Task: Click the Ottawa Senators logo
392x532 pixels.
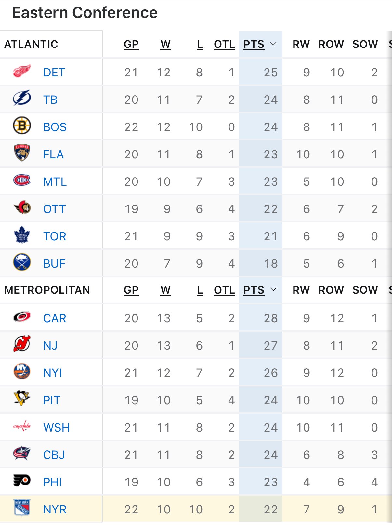Action: [x=22, y=208]
